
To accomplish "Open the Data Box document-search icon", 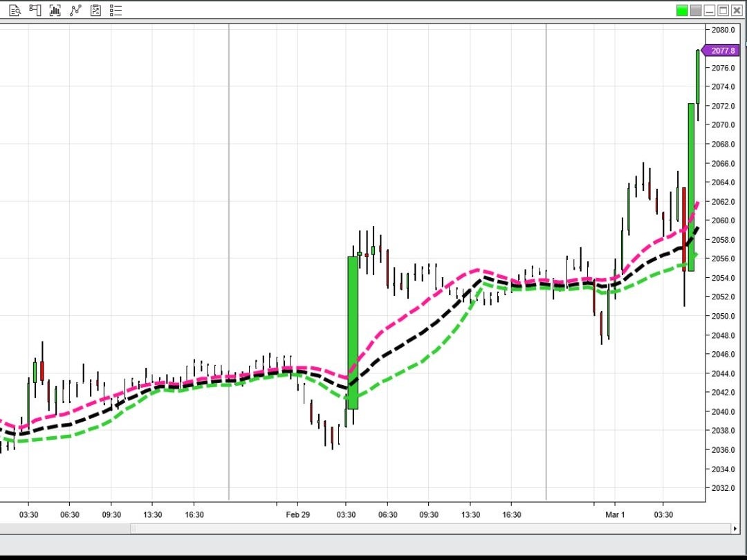I will (15, 10).
